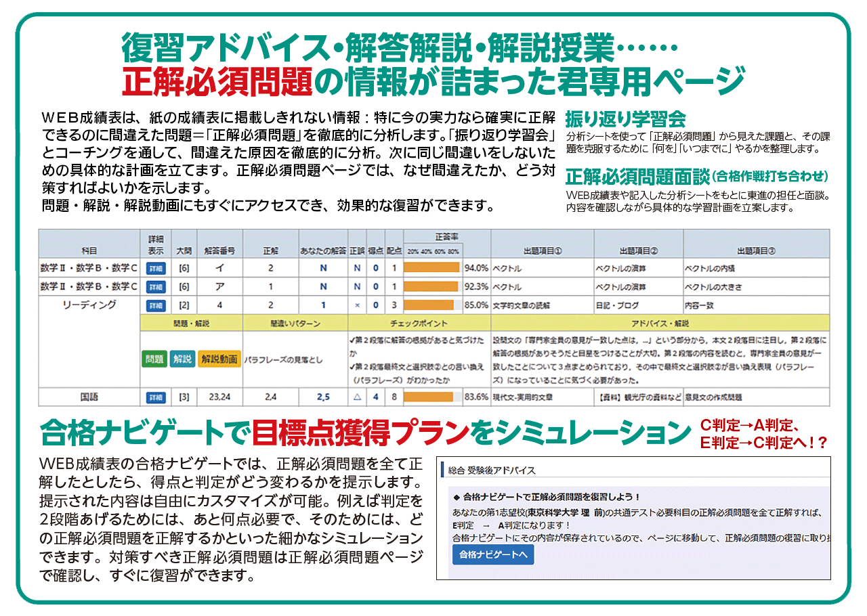Screen dimensions: 867x616
Task: Click 詳細 for the ベクトルの内積 row
Action: click(156, 268)
